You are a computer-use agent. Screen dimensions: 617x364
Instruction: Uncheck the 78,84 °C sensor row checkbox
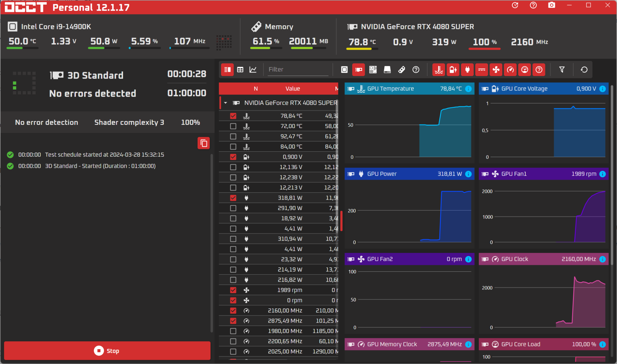click(x=233, y=116)
